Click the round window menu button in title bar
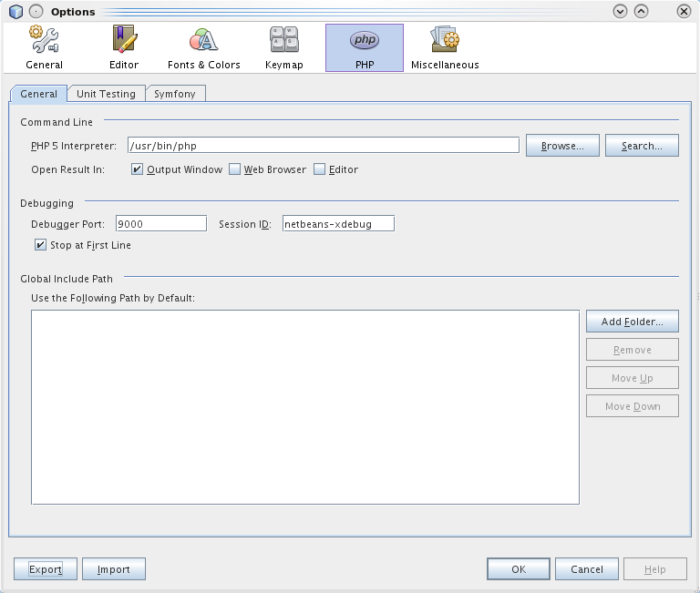Image resolution: width=700 pixels, height=593 pixels. coord(36,11)
